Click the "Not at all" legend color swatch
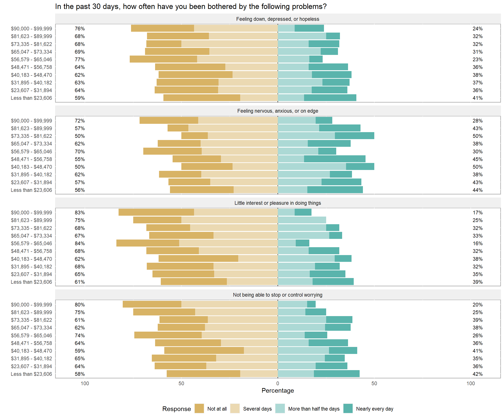 pyautogui.click(x=199, y=408)
